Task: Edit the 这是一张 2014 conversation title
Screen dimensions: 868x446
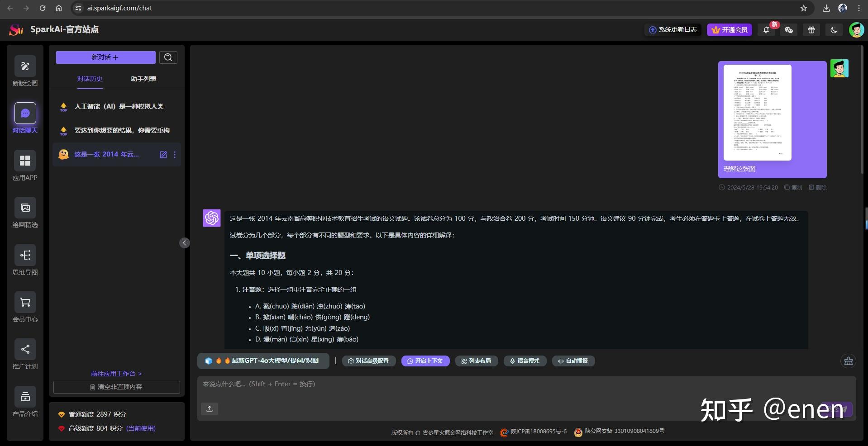Action: (x=163, y=155)
